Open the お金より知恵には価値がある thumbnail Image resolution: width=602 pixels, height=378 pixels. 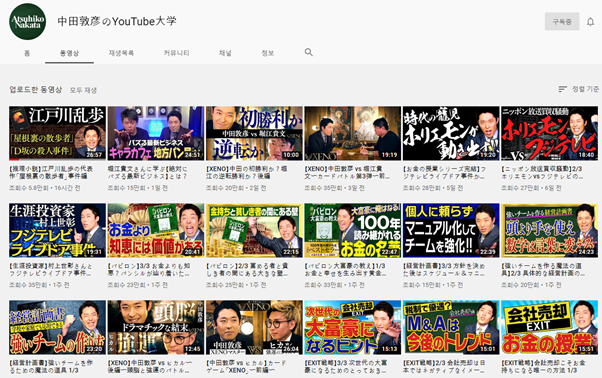(155, 230)
